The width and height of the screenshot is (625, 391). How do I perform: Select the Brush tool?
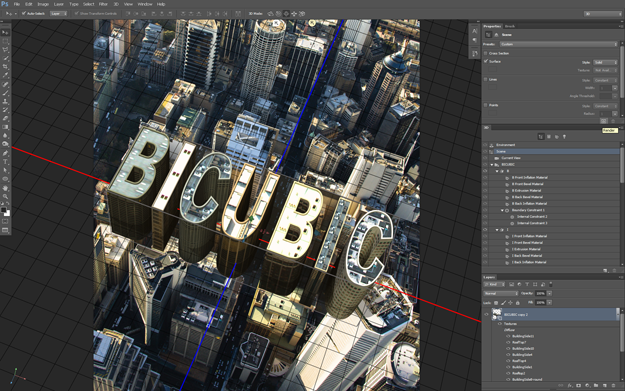click(5, 93)
